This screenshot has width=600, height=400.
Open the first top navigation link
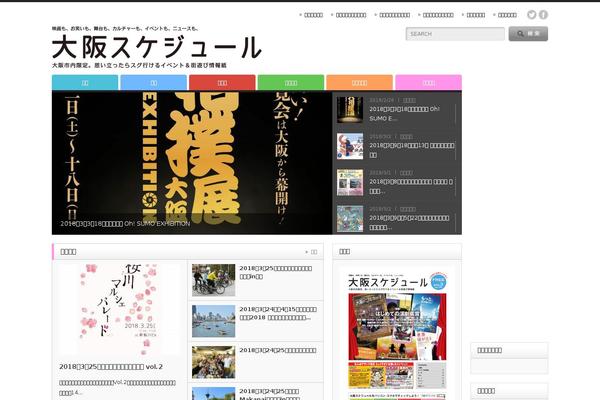[x=311, y=15]
